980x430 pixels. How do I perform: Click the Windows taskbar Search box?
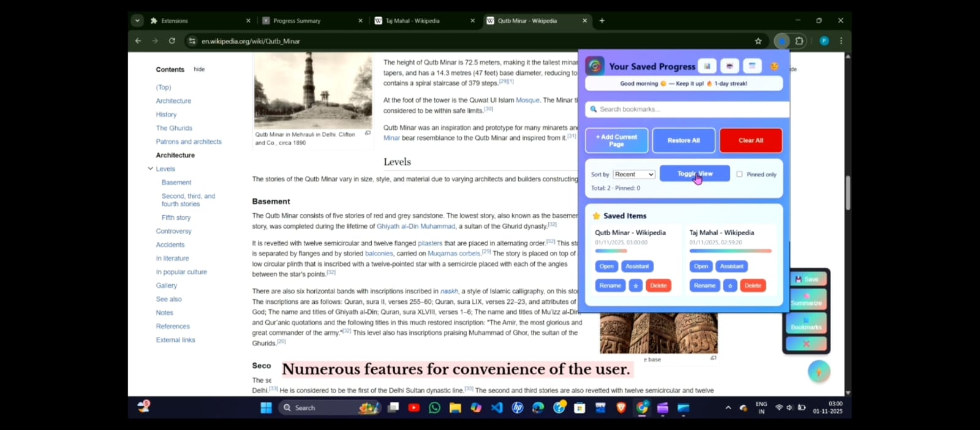coord(330,408)
